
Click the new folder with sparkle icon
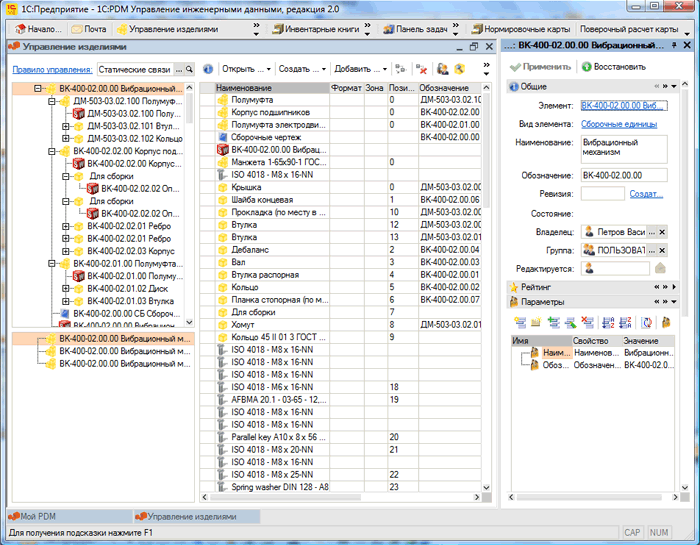click(536, 322)
